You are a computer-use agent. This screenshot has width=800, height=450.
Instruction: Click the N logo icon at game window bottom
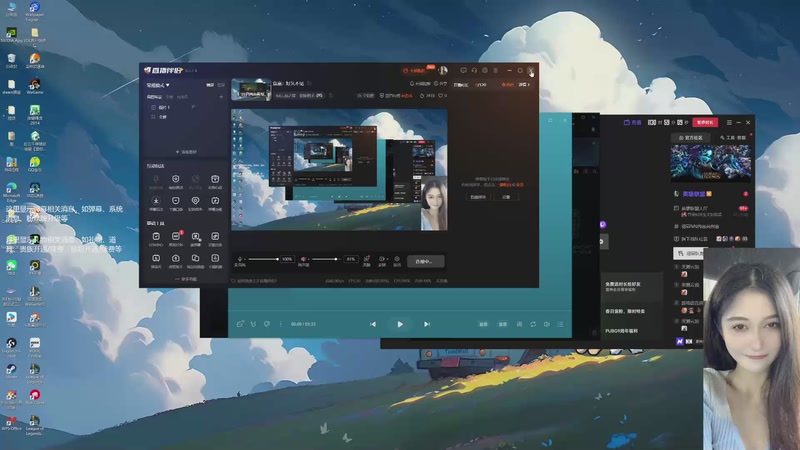[680, 341]
